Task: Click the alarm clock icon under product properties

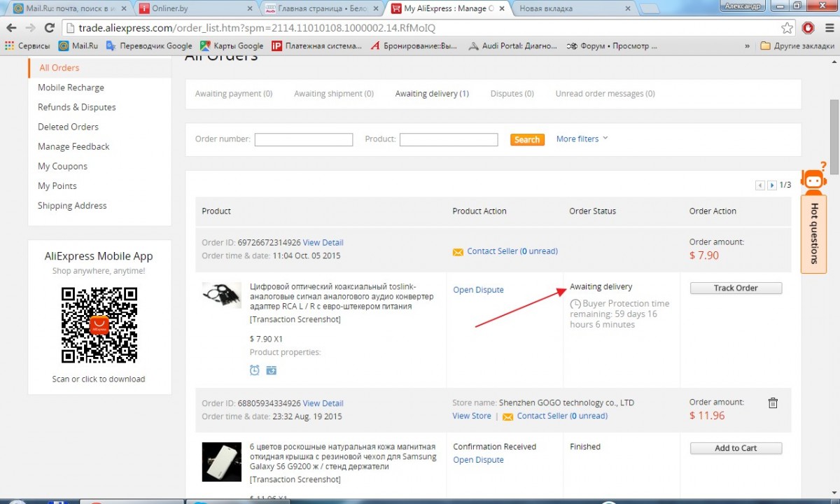Action: coord(255,370)
